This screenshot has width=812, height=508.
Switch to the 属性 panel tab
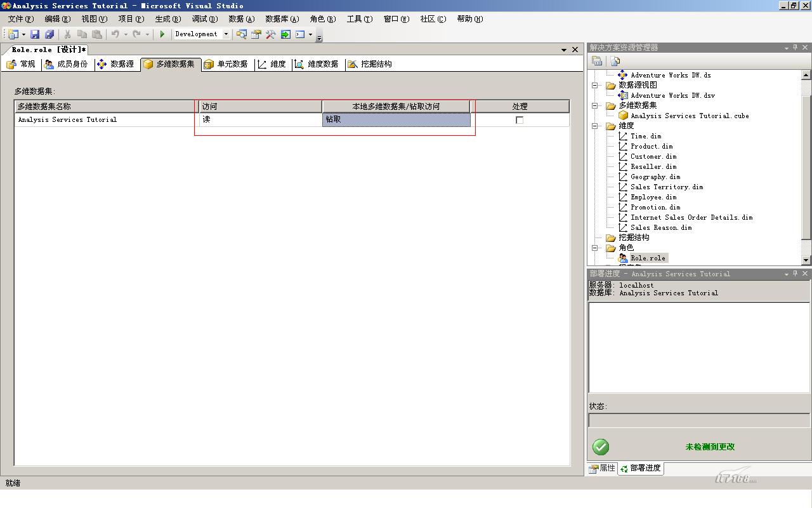[602, 469]
